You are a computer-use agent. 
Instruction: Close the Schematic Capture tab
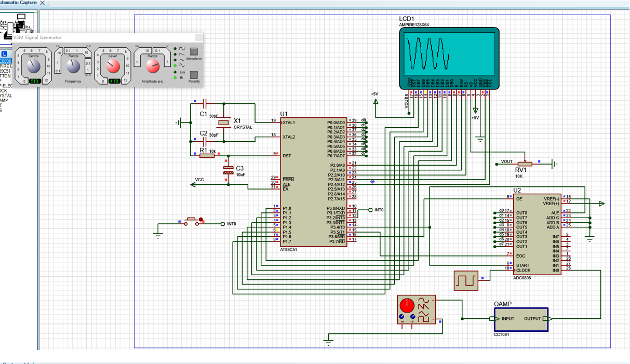pos(43,3)
